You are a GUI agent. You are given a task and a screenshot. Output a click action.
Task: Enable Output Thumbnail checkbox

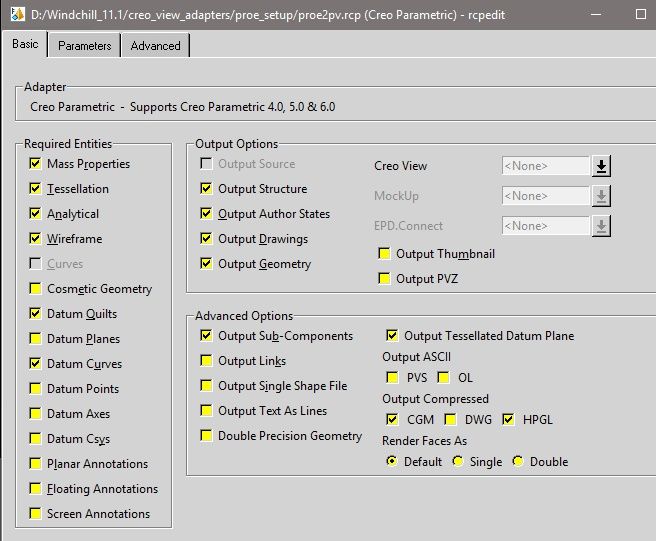coord(385,254)
